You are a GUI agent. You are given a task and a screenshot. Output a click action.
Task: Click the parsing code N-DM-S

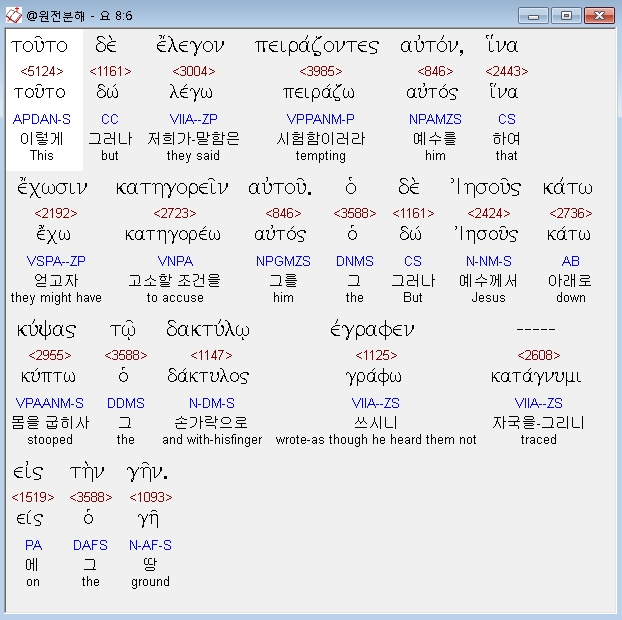click(x=211, y=403)
